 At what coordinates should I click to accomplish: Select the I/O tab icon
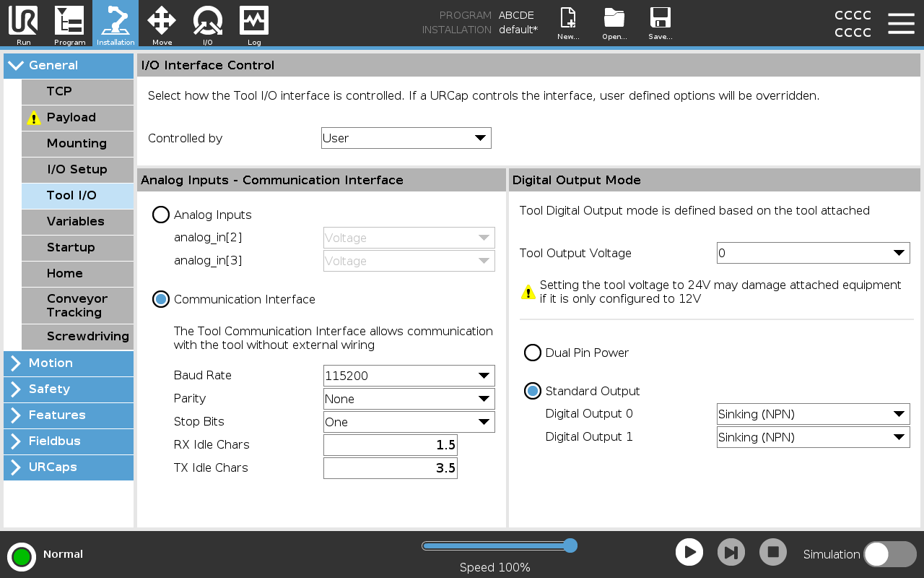[208, 24]
